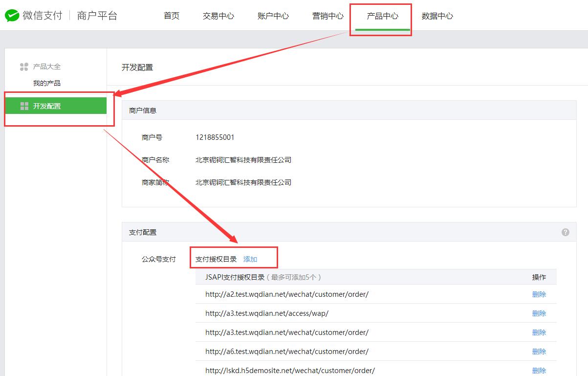
Task: Click the 开发配置 page title
Action: click(137, 67)
